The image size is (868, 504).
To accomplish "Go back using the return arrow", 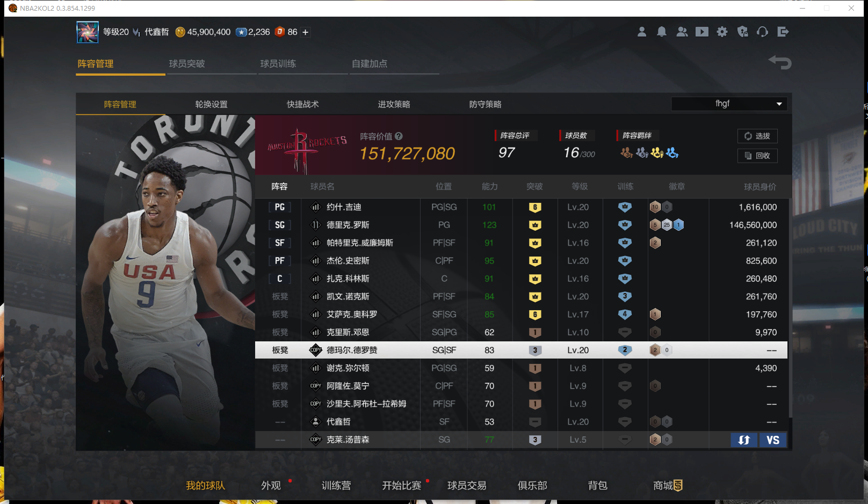I will pos(780,63).
